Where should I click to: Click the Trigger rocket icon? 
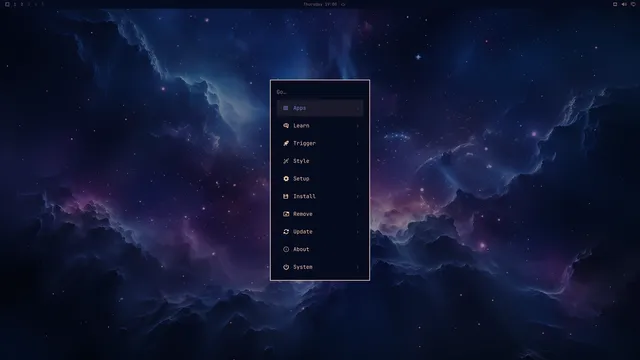pyautogui.click(x=286, y=143)
